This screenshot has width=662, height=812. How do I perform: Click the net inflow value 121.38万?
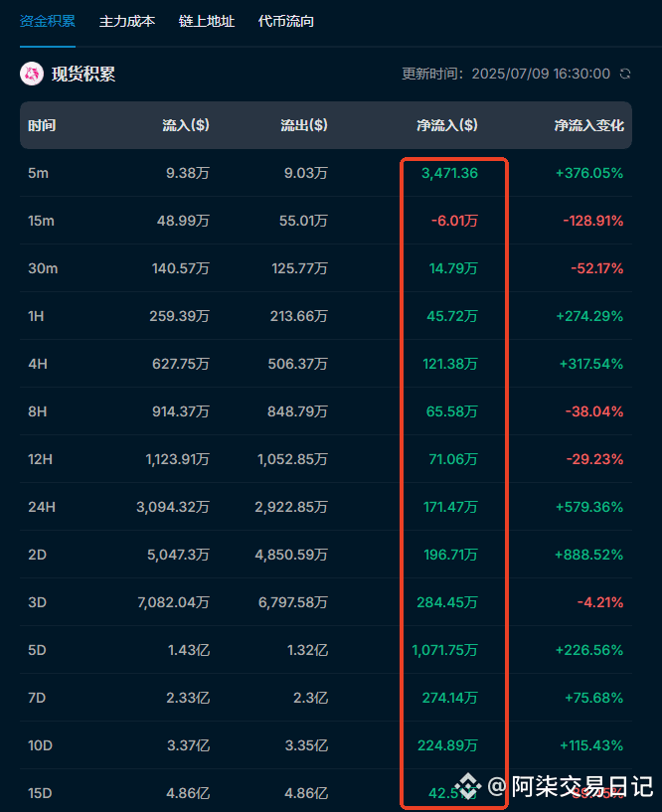[x=450, y=364]
